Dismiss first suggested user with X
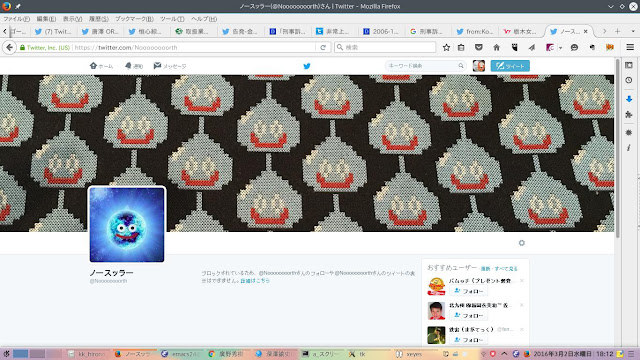 [522, 281]
